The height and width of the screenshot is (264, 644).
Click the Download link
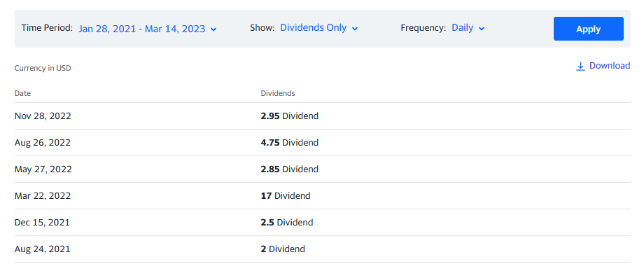point(603,66)
